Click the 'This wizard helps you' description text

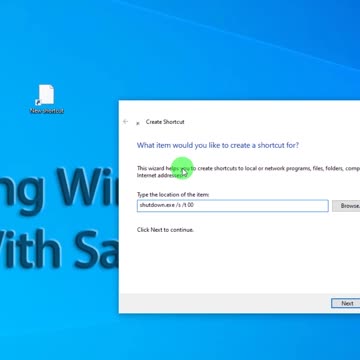(248, 172)
